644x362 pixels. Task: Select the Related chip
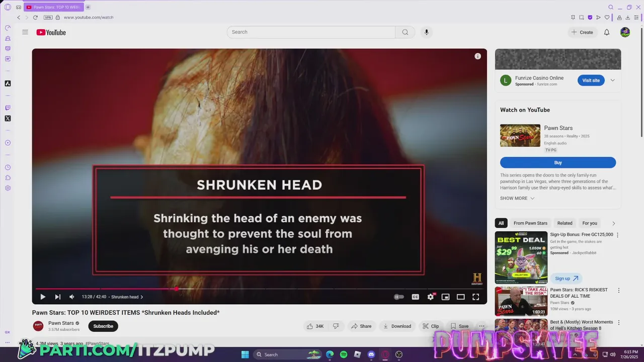pos(565,223)
